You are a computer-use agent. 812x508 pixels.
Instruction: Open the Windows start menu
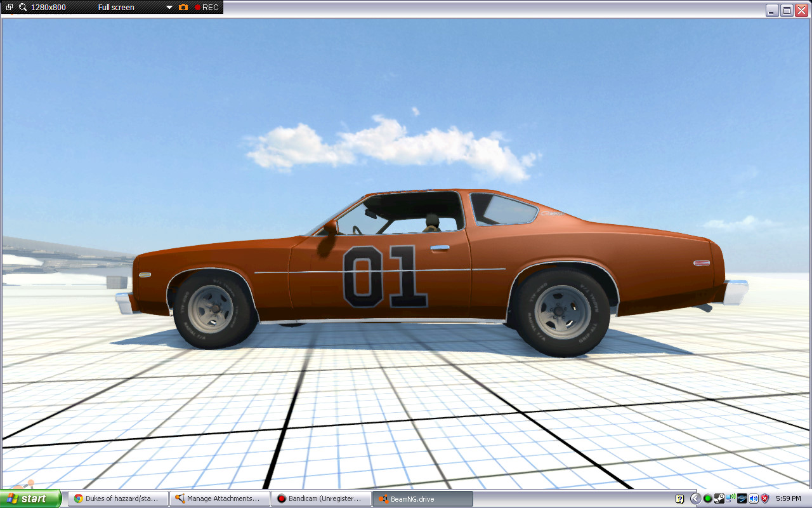30,498
